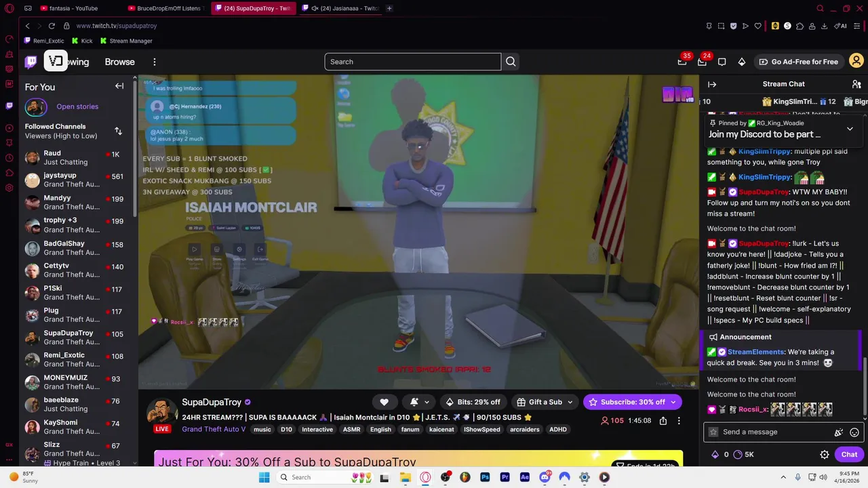Open the Whispers icon
Image resolution: width=868 pixels, height=488 pixels.
coord(722,62)
